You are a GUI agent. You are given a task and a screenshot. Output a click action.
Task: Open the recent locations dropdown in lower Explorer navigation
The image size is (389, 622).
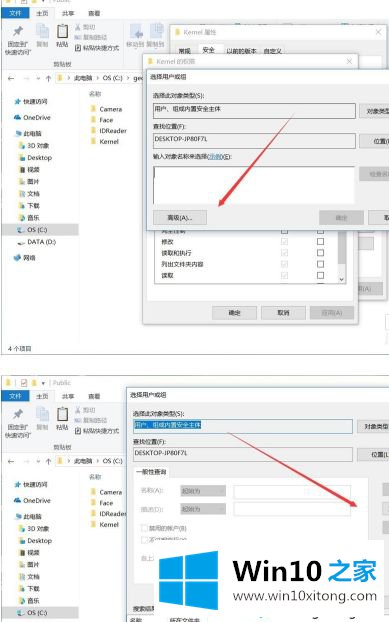(x=38, y=461)
